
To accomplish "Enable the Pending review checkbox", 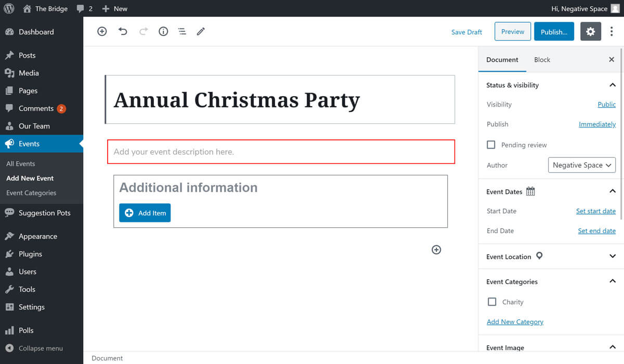I will [491, 145].
